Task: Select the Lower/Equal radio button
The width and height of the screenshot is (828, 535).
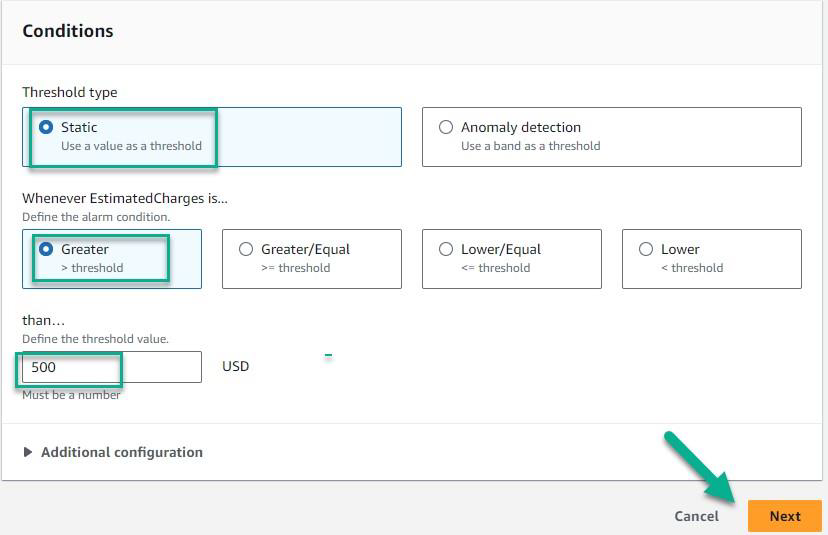Action: coord(446,250)
